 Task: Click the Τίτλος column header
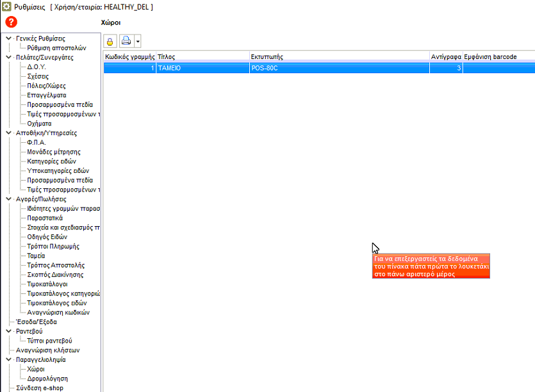click(202, 56)
